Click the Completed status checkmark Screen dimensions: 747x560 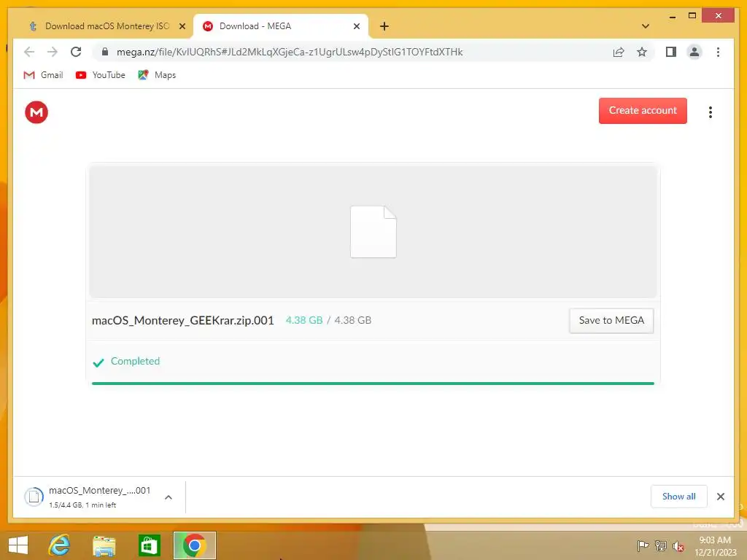click(98, 363)
